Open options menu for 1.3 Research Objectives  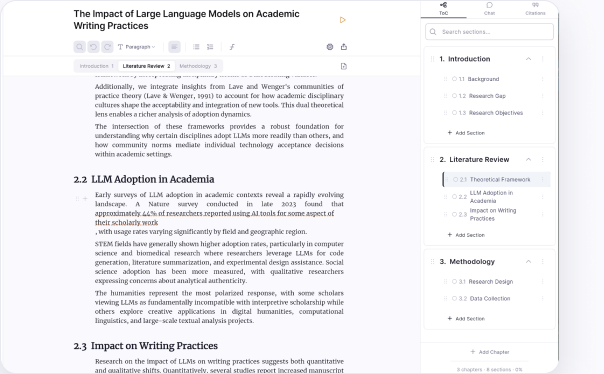[x=542, y=113]
